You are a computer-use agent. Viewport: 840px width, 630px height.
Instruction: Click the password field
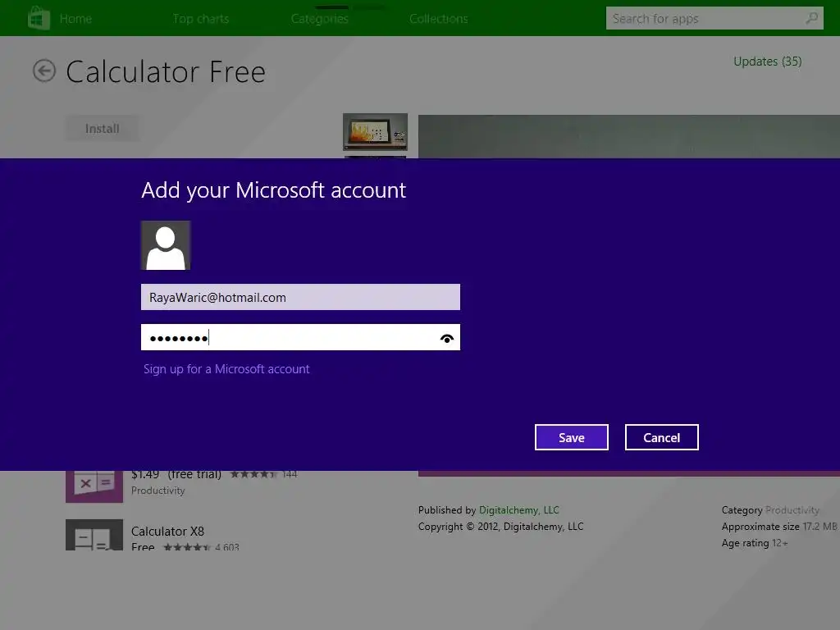(x=300, y=337)
